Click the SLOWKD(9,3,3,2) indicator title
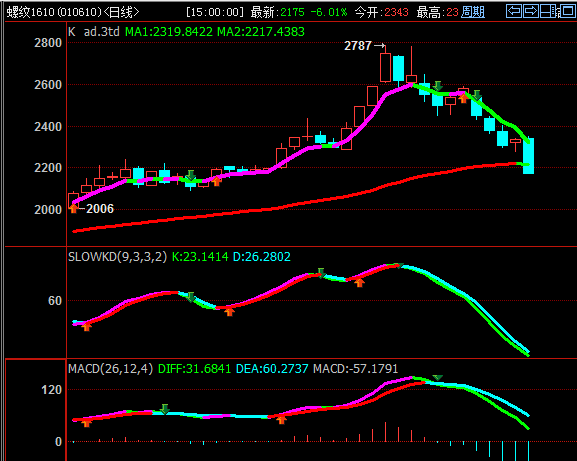This screenshot has width=577, height=461. pos(118,257)
